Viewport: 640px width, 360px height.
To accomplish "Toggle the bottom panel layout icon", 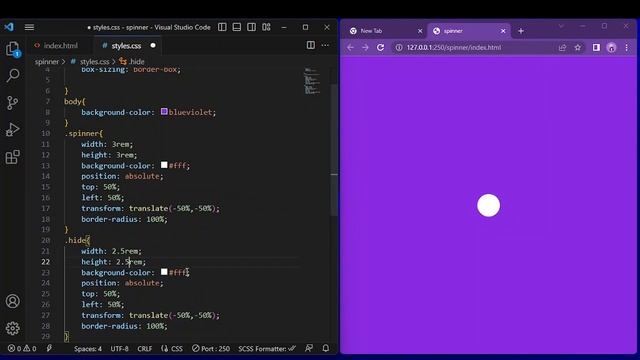I will click(x=237, y=27).
